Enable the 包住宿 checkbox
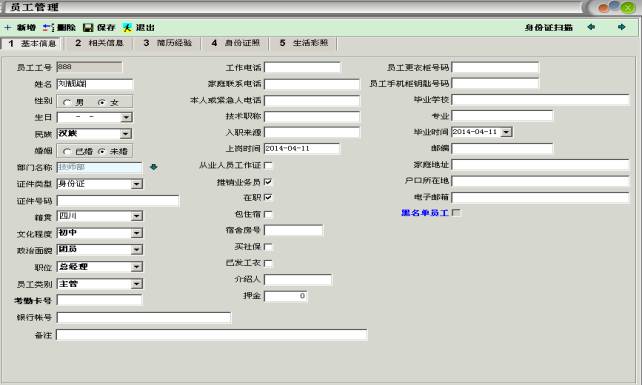This screenshot has height=385, width=642. 268,214
